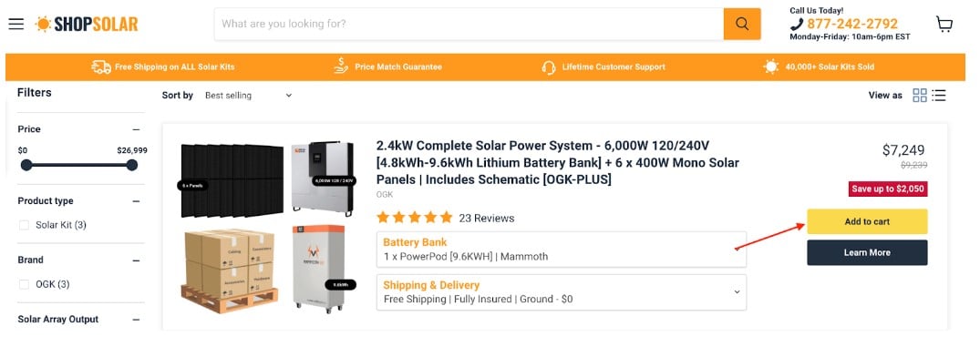Add the solar system to cart
The height and width of the screenshot is (347, 980).
[x=867, y=221]
